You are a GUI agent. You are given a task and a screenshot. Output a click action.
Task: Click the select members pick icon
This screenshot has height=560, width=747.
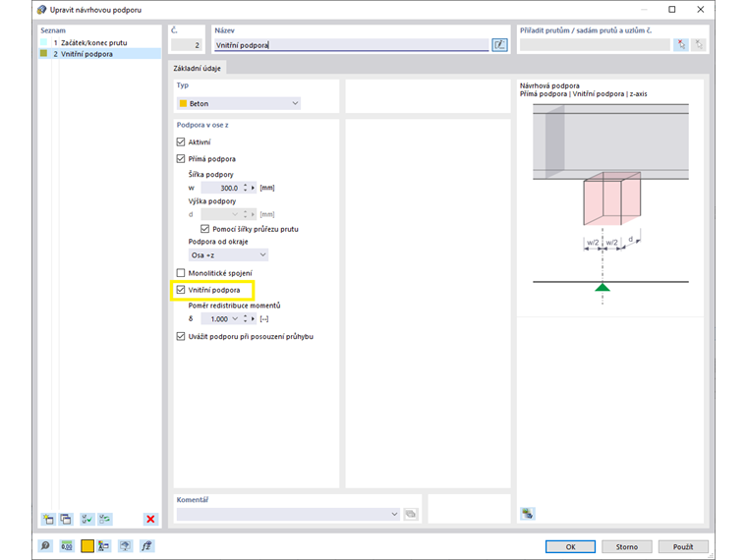[681, 45]
